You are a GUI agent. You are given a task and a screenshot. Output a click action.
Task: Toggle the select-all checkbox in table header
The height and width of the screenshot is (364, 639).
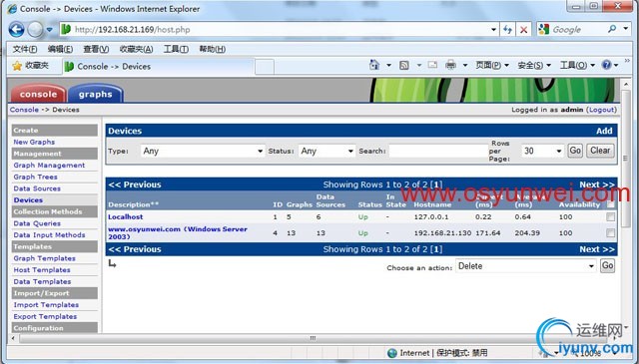click(x=610, y=204)
